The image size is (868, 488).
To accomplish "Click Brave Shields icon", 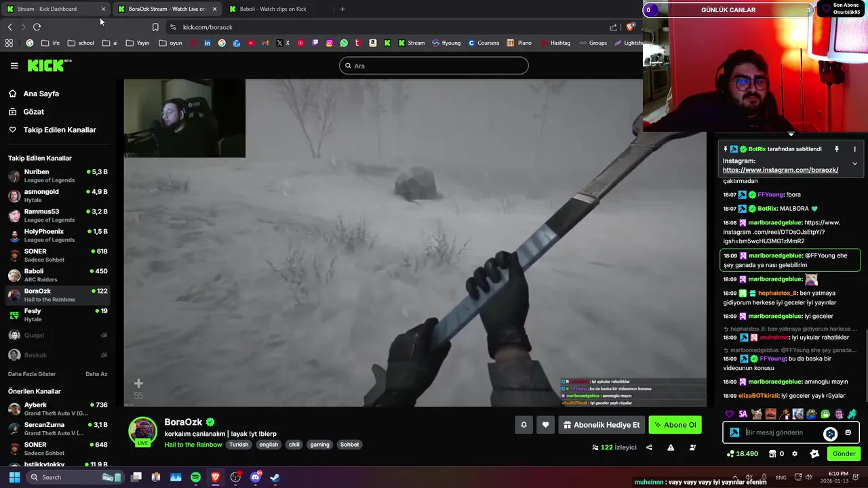I will [x=631, y=27].
